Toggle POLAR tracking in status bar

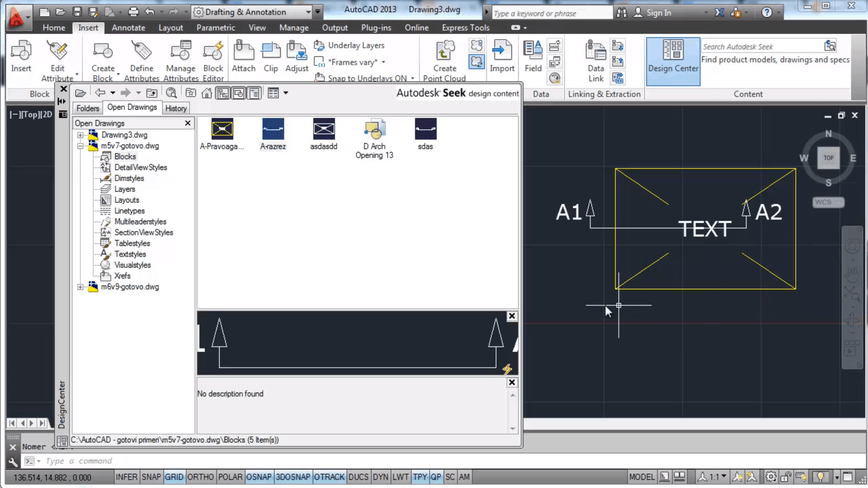[230, 477]
